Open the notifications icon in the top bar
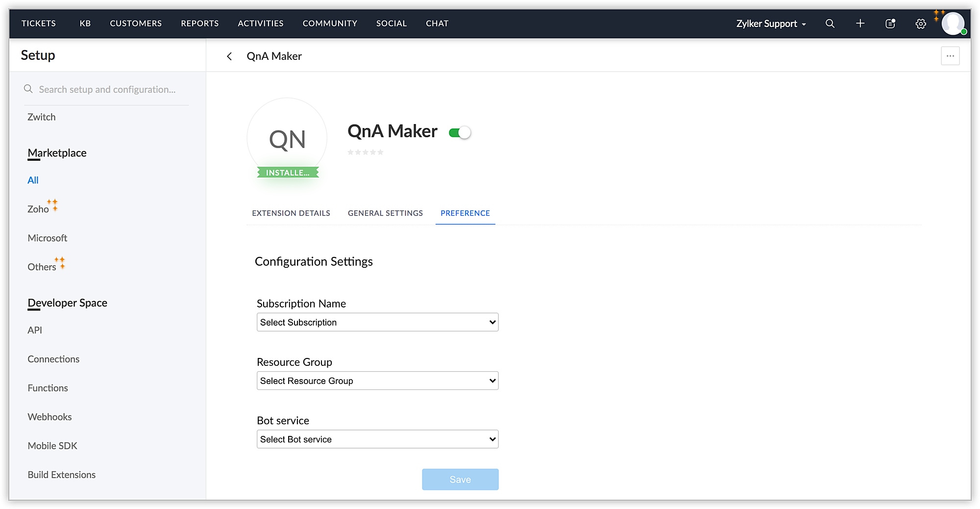 pos(890,24)
